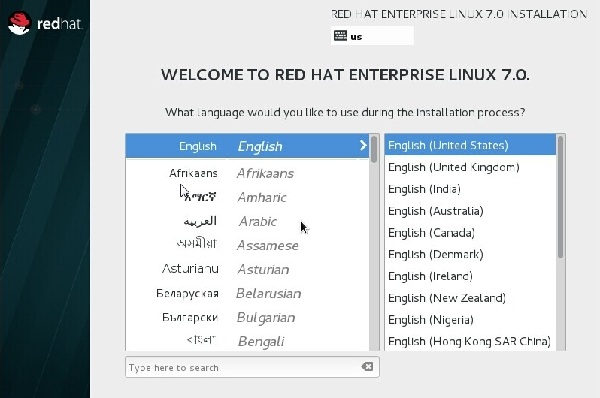Clear the language search field icon
The height and width of the screenshot is (398, 600).
(367, 367)
